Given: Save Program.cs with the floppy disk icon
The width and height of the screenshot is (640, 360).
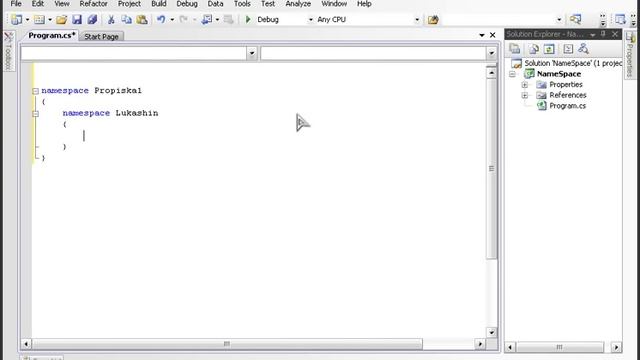Looking at the screenshot, I should point(77,19).
